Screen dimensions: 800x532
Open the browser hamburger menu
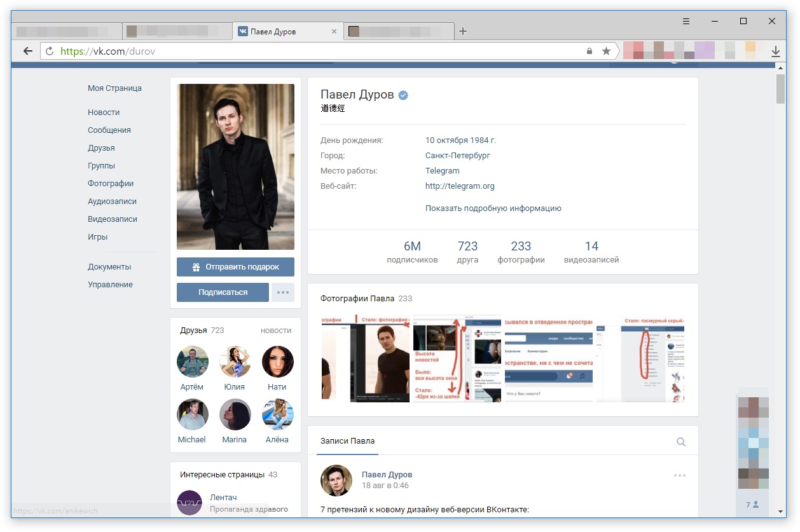pos(686,21)
